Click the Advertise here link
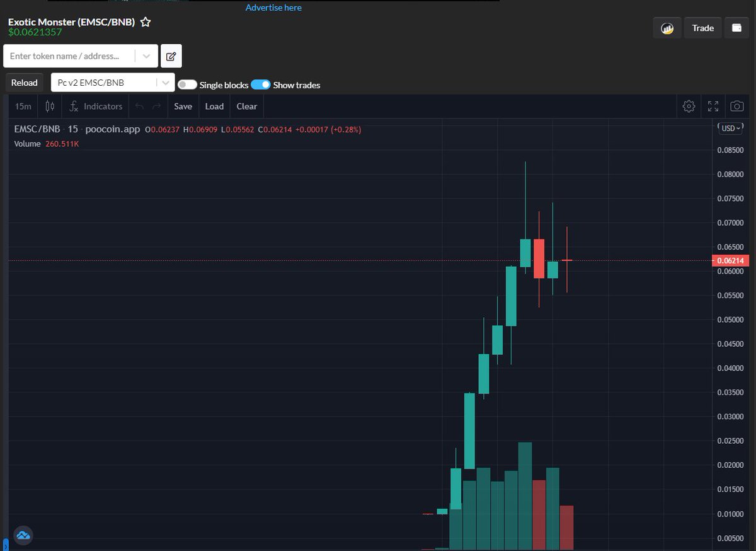Viewport: 756px width, 551px height. click(x=273, y=8)
